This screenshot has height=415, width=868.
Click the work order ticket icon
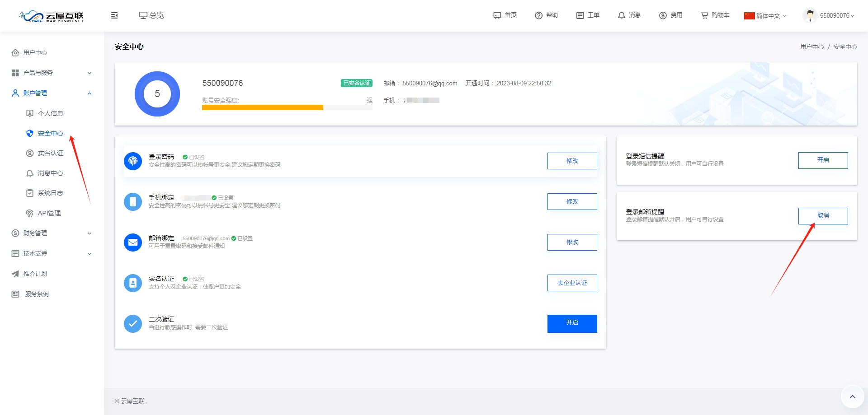coord(580,15)
